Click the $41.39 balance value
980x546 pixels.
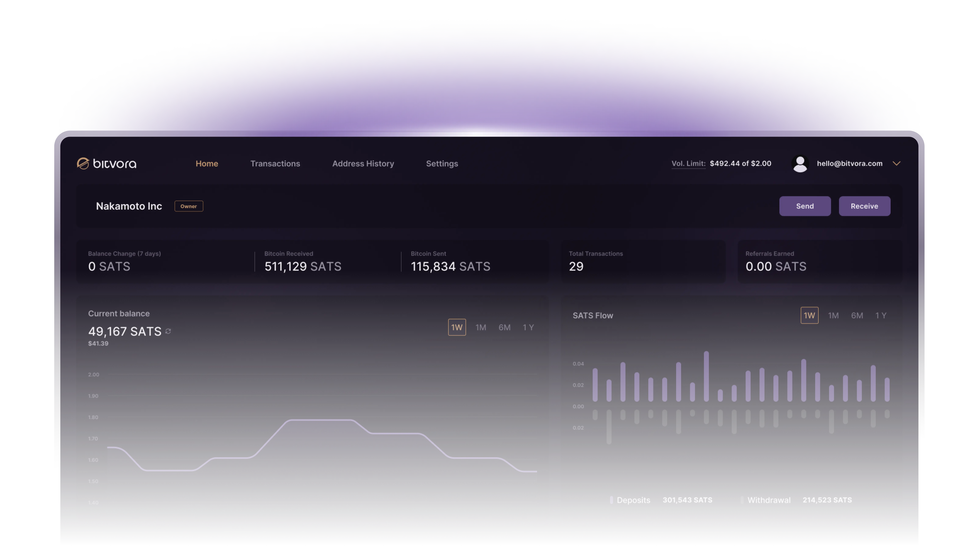point(98,343)
